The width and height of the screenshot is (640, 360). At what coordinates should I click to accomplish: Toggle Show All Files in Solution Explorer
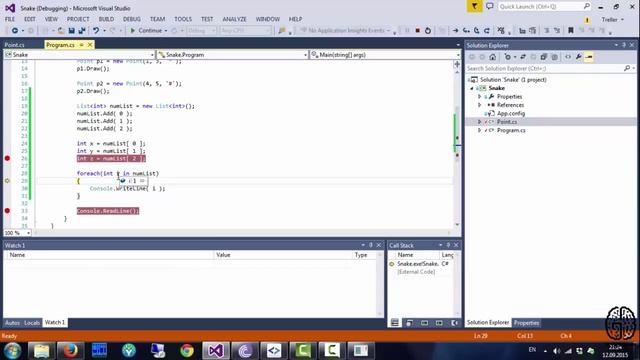tap(554, 57)
